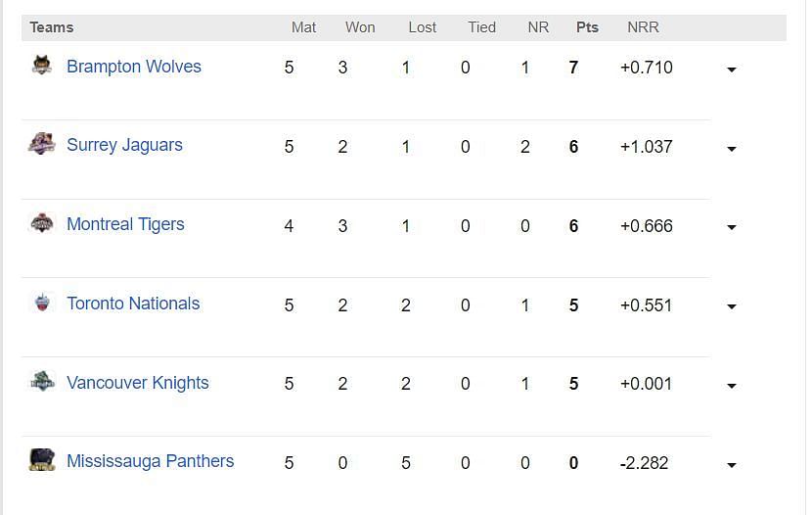Click the Pts column header
This screenshot has width=812, height=515.
tap(587, 27)
